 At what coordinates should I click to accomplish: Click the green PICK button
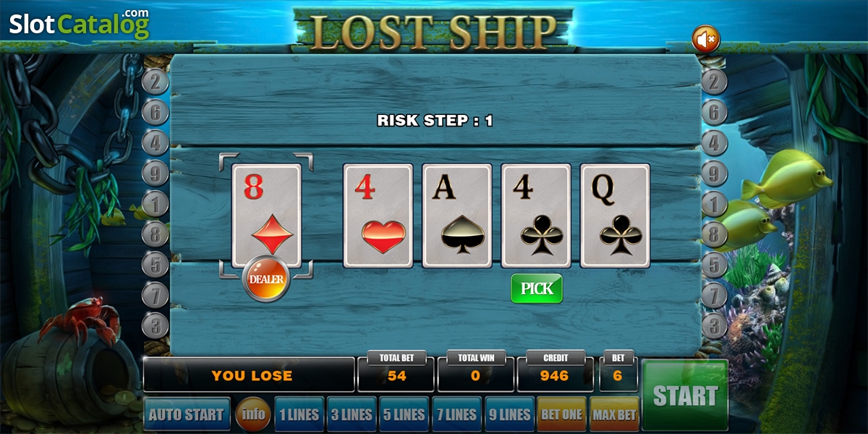(537, 289)
